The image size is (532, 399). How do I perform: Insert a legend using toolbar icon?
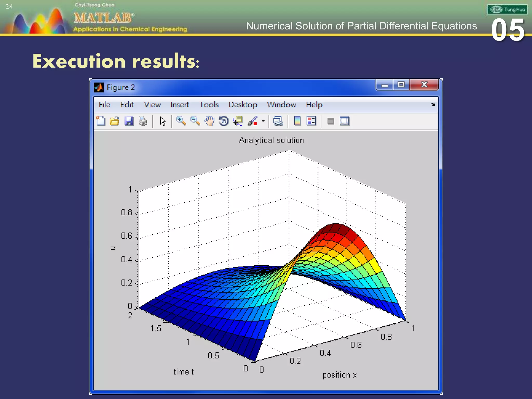[311, 121]
